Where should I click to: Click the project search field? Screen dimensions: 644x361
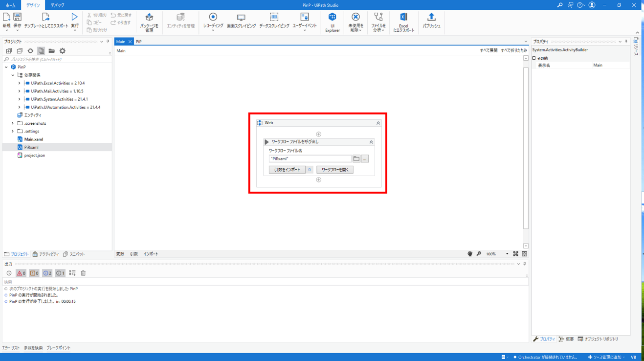pyautogui.click(x=57, y=59)
